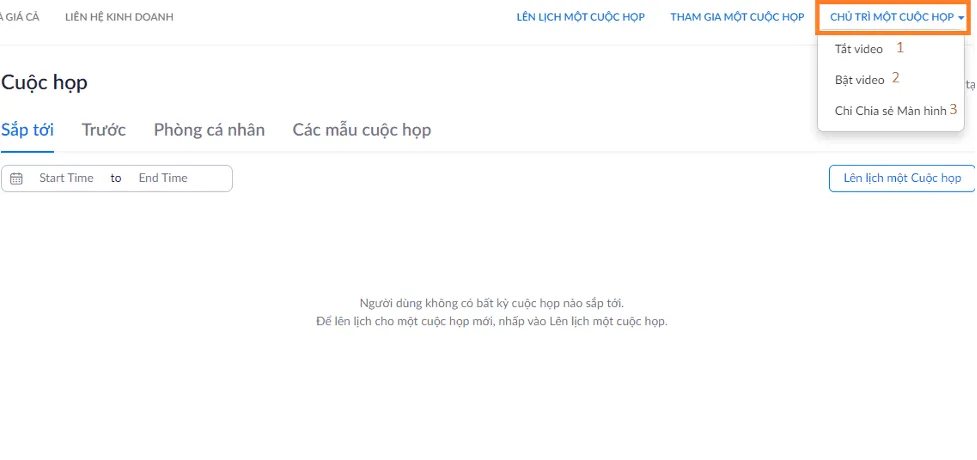This screenshot has height=460, width=977.
Task: Pick Chỉ Chia sẻ Màn hình option
Action: [889, 111]
